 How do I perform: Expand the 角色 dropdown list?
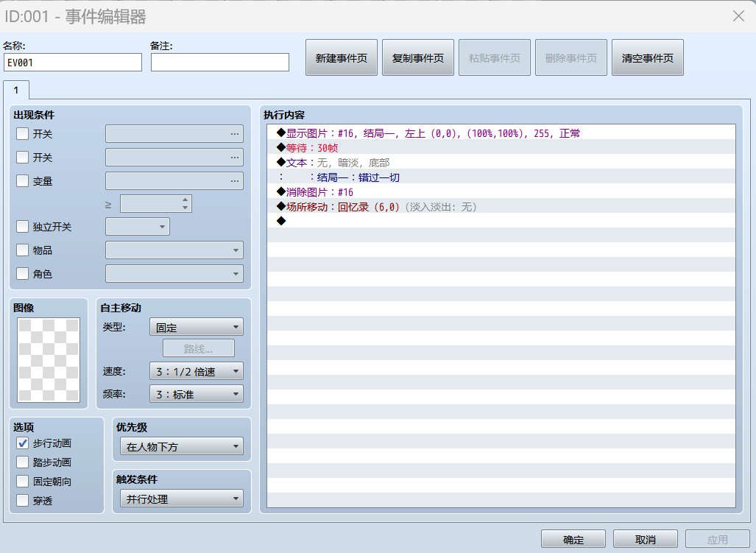point(174,273)
